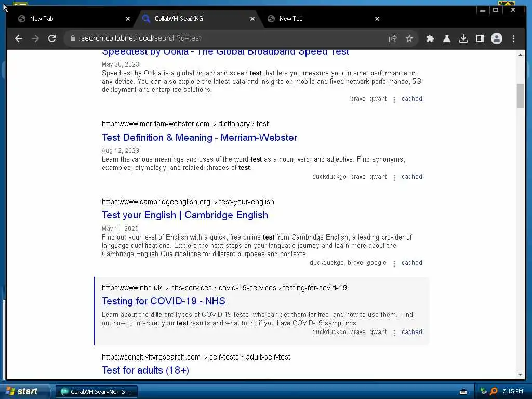Go back with the browser back arrow
This screenshot has width=532, height=399.
click(x=19, y=38)
